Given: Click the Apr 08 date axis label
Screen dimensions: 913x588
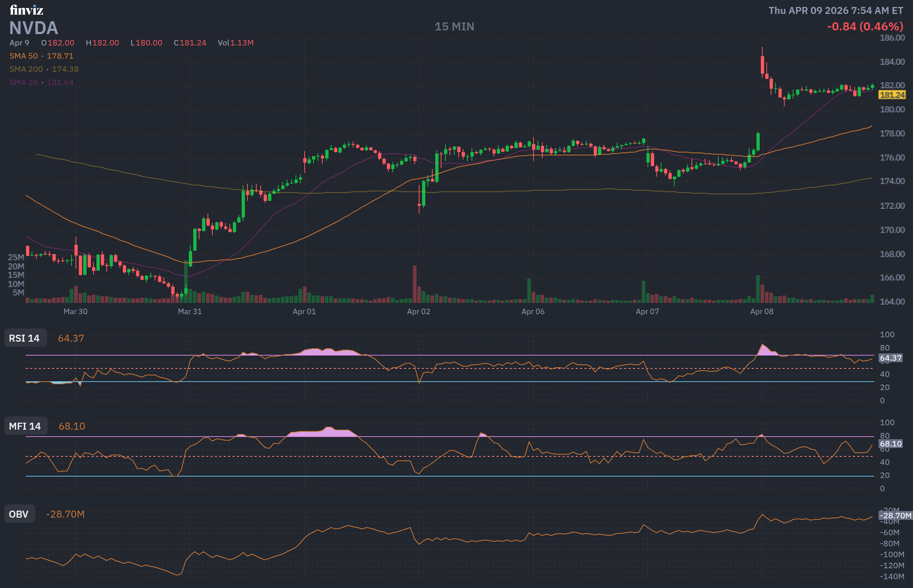Looking at the screenshot, I should (x=762, y=312).
